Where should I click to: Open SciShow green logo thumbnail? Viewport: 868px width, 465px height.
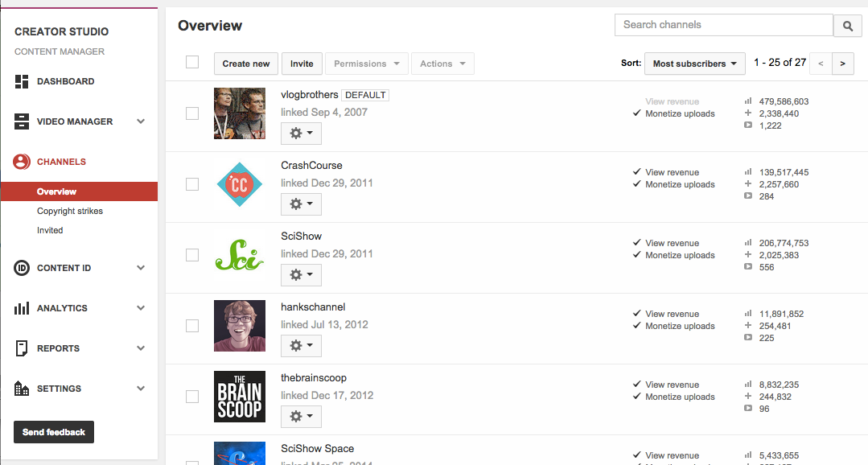(240, 255)
